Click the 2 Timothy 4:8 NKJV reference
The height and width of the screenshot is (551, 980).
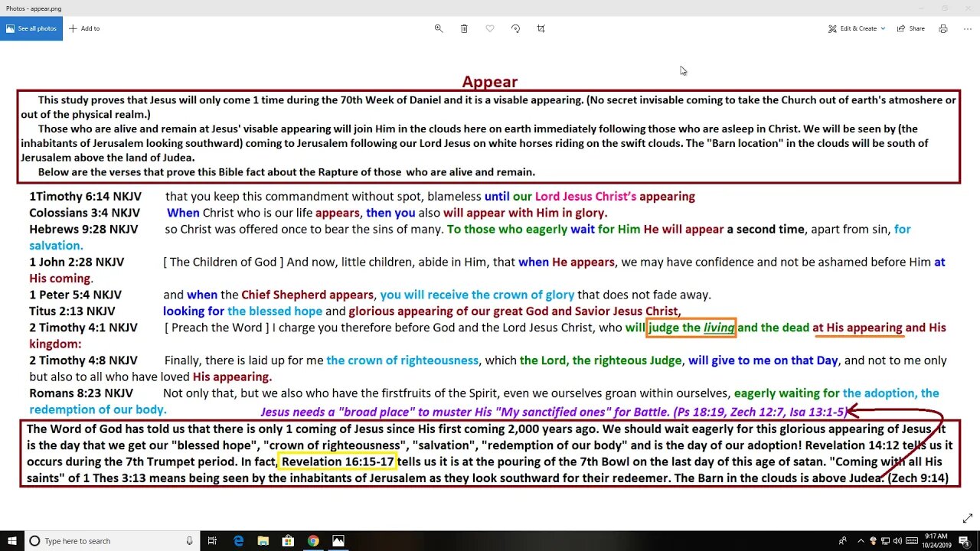tap(83, 360)
